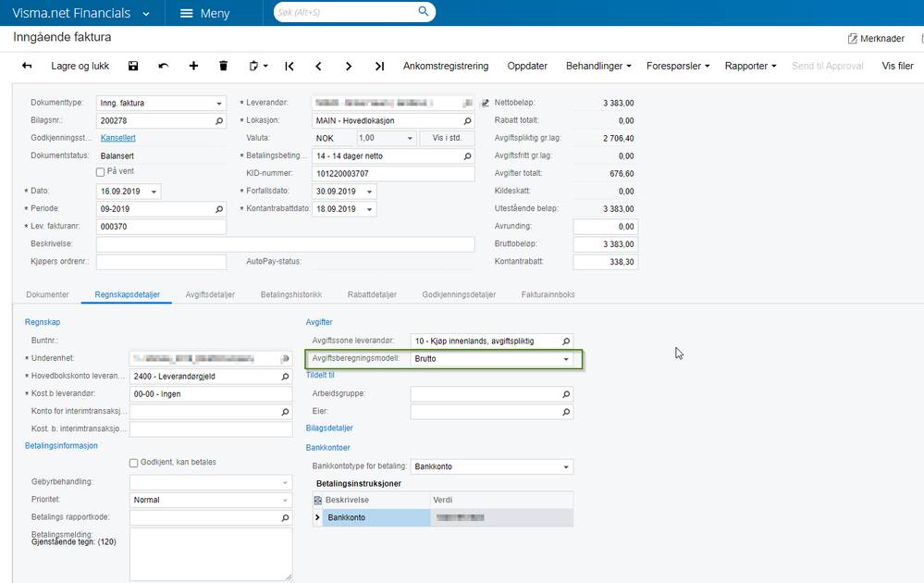Go back using left arrow icon
The width and height of the screenshot is (924, 583).
27,67
